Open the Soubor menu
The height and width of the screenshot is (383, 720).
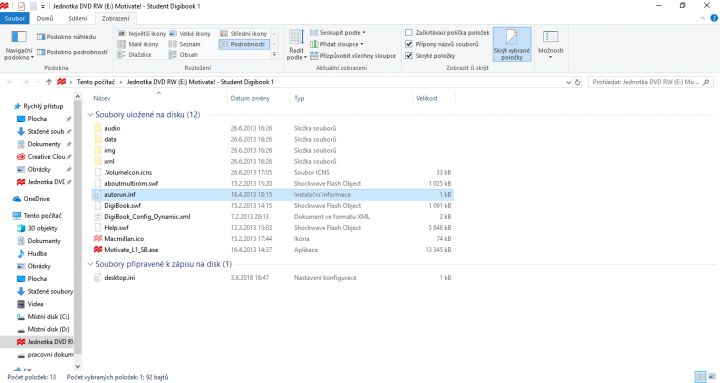click(x=15, y=18)
